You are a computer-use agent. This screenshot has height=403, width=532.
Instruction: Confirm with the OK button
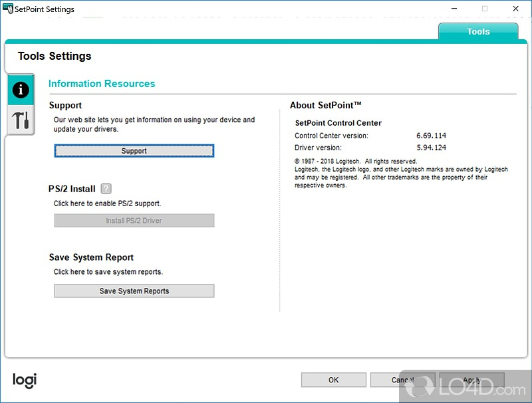point(333,380)
